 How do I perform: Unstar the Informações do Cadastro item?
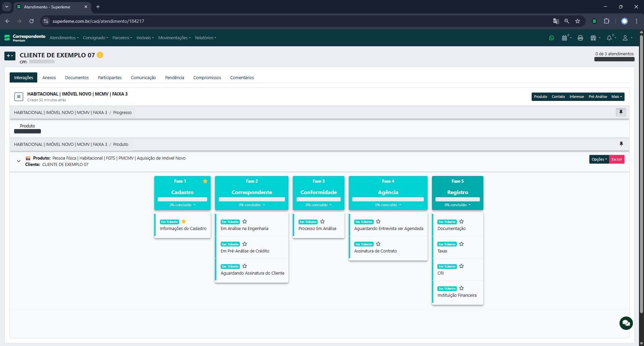coord(183,222)
